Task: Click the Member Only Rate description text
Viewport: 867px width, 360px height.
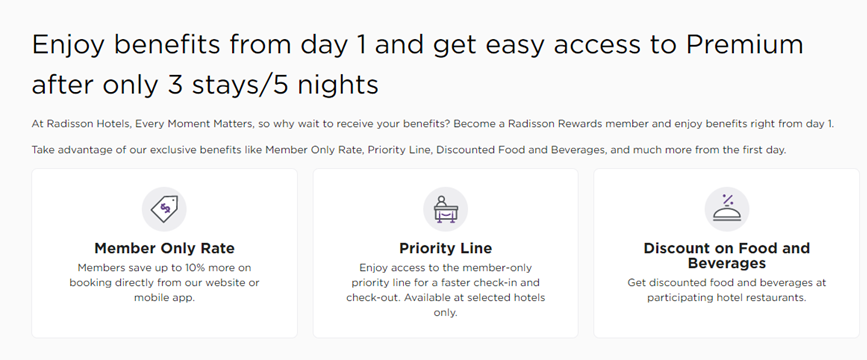Action: (164, 283)
